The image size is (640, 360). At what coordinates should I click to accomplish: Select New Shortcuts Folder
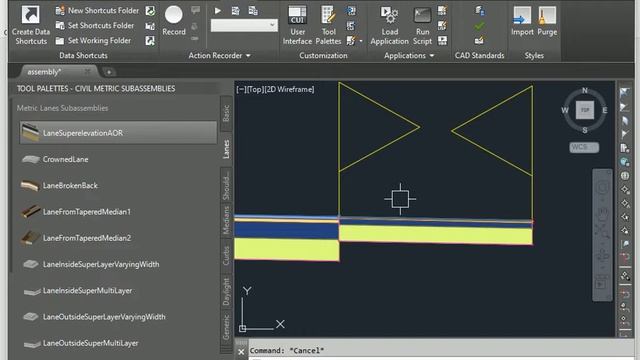[x=97, y=11]
